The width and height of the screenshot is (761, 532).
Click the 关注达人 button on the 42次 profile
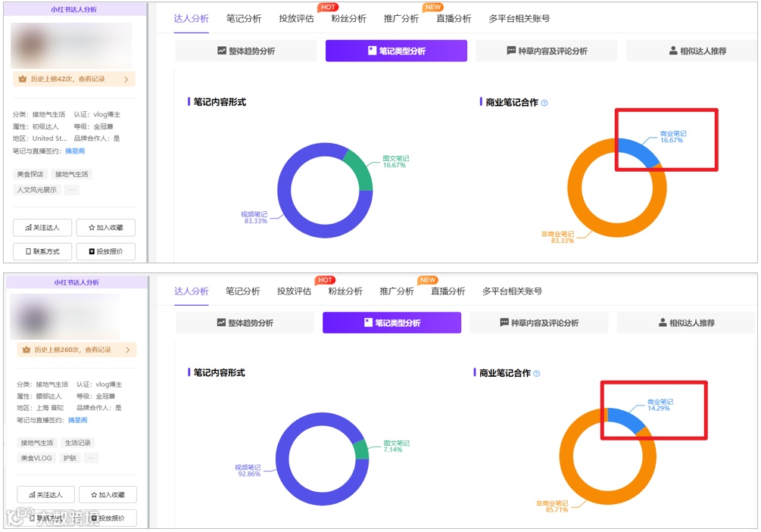click(42, 228)
